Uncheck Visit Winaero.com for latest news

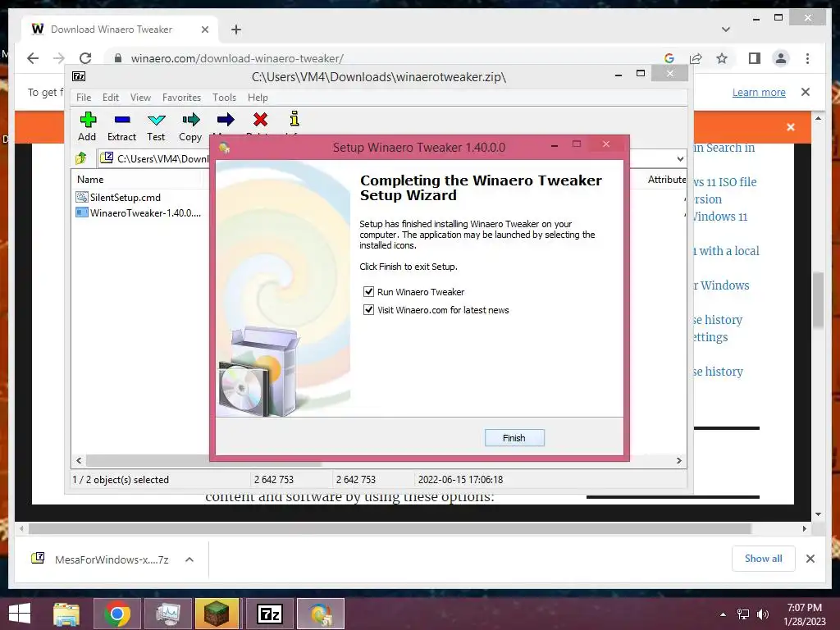click(x=368, y=309)
